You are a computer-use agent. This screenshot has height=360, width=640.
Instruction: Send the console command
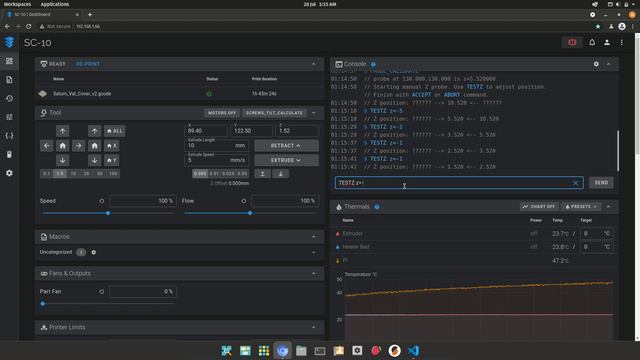click(601, 183)
